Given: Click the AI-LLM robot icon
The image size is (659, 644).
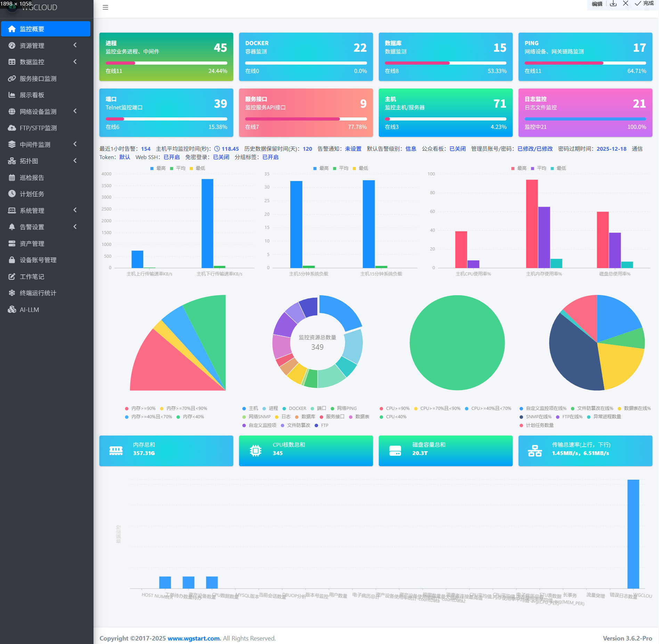Looking at the screenshot, I should coord(12,309).
